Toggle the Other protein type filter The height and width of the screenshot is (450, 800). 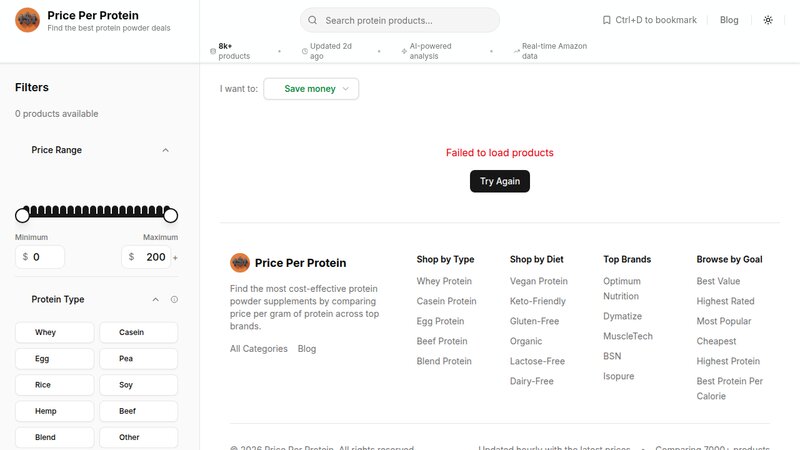(139, 437)
